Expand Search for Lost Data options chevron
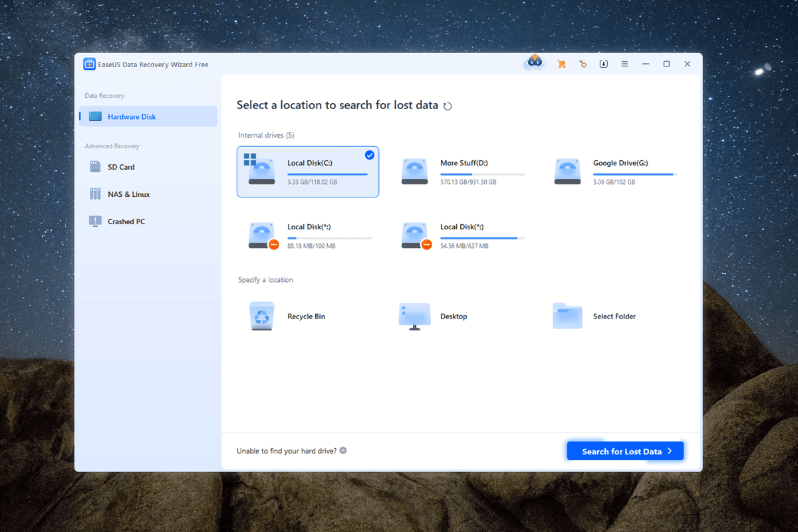The width and height of the screenshot is (798, 532). [x=670, y=451]
